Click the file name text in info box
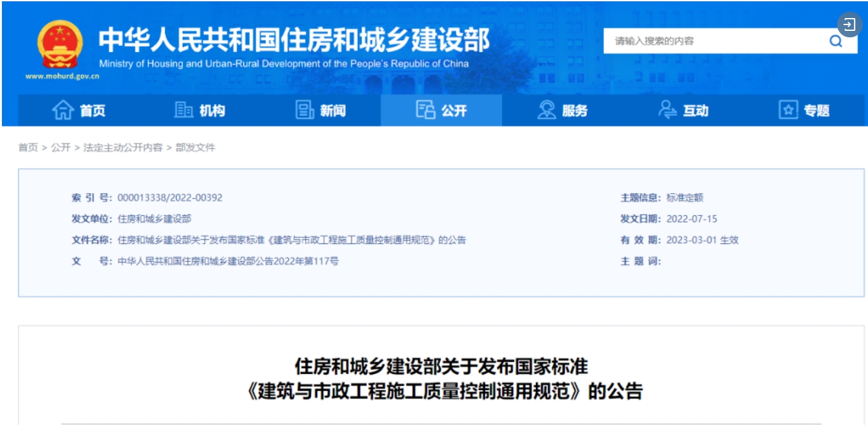Screen dimensions: 868x428 point(292,240)
